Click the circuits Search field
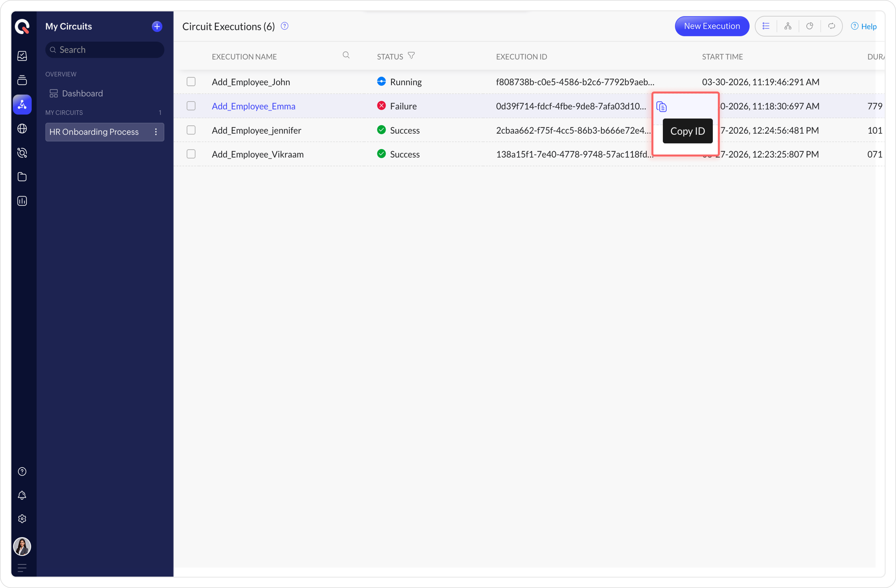This screenshot has width=896, height=588. [105, 50]
